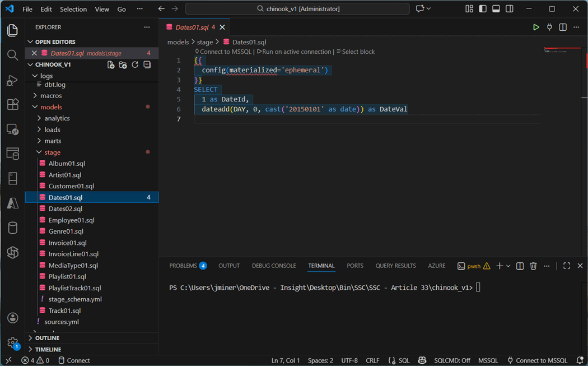Click the Run file play icon

[536, 27]
